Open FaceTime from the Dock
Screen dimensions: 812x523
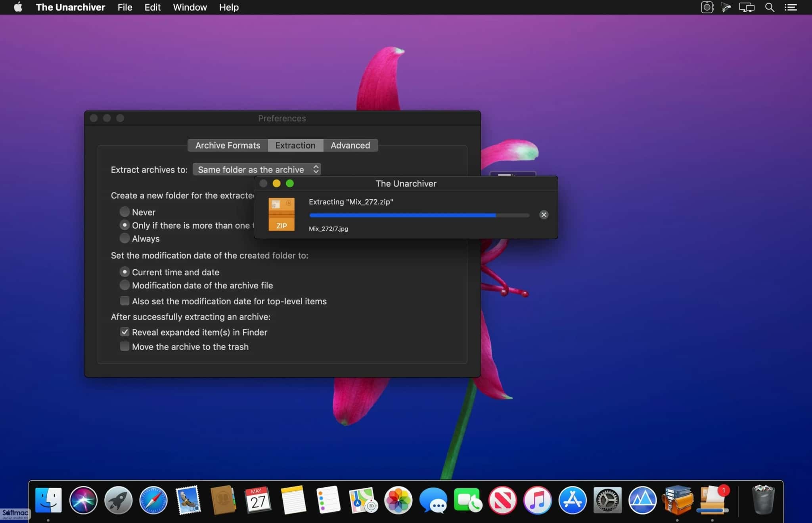point(468,500)
